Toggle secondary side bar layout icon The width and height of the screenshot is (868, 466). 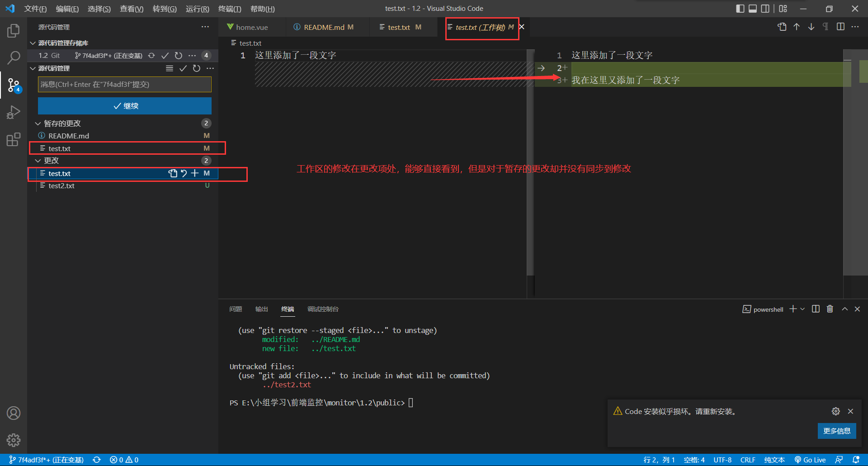point(765,9)
